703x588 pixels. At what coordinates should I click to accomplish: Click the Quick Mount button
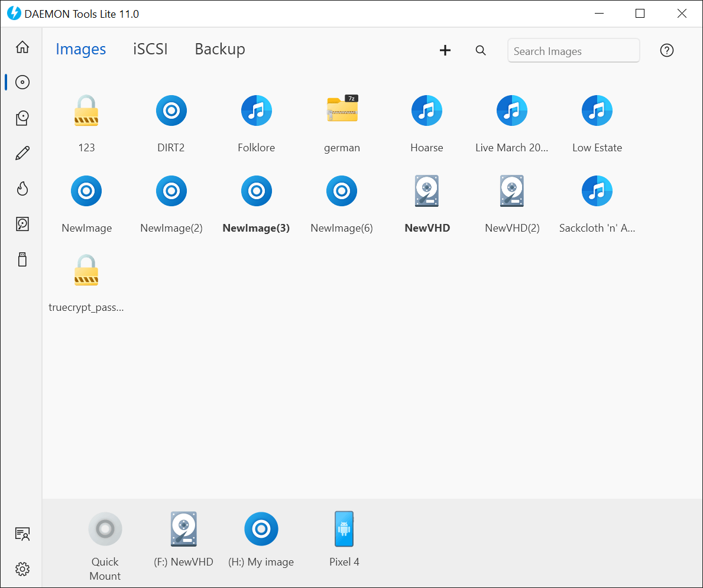pos(105,529)
